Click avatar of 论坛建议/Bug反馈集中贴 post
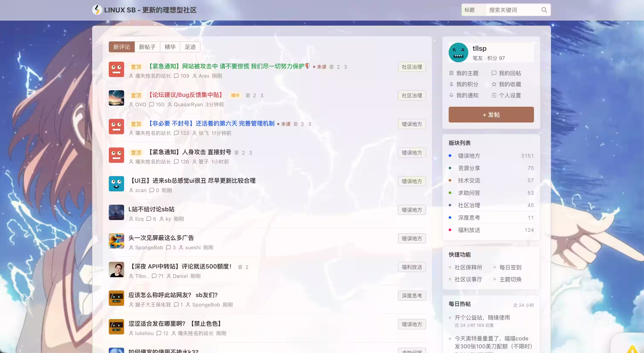The width and height of the screenshot is (644, 353). (x=116, y=98)
